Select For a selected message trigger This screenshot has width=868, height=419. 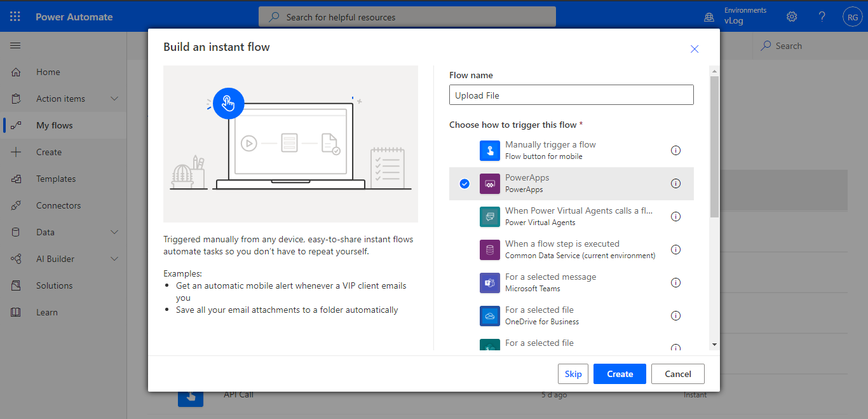pos(571,283)
